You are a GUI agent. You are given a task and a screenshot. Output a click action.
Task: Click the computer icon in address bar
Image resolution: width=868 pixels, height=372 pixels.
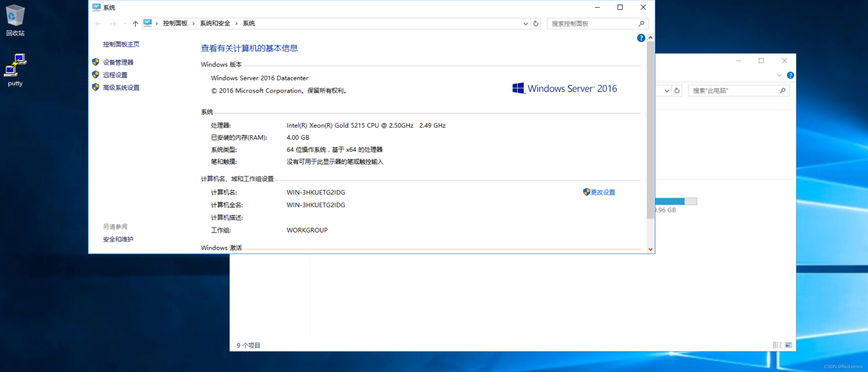point(147,23)
